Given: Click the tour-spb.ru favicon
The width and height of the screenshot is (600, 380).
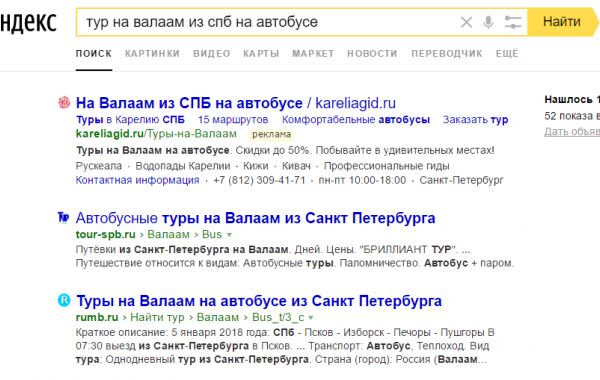Looking at the screenshot, I should [63, 217].
